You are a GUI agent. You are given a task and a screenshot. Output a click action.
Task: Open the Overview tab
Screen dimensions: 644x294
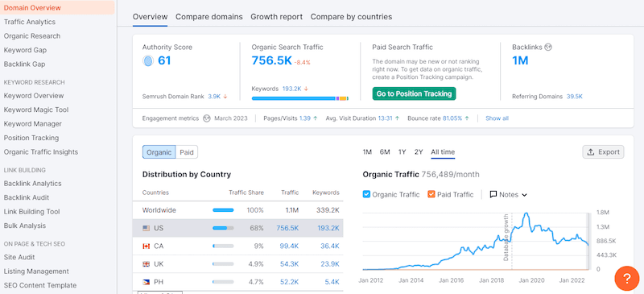(150, 17)
